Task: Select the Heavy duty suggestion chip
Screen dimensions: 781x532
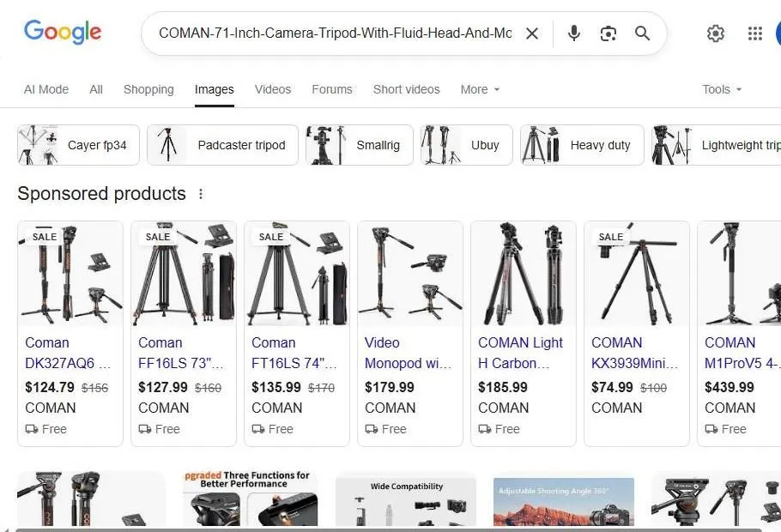Action: pos(582,145)
